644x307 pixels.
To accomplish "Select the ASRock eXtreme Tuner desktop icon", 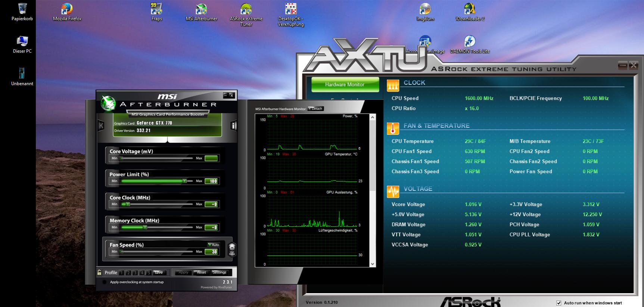I will [x=246, y=14].
